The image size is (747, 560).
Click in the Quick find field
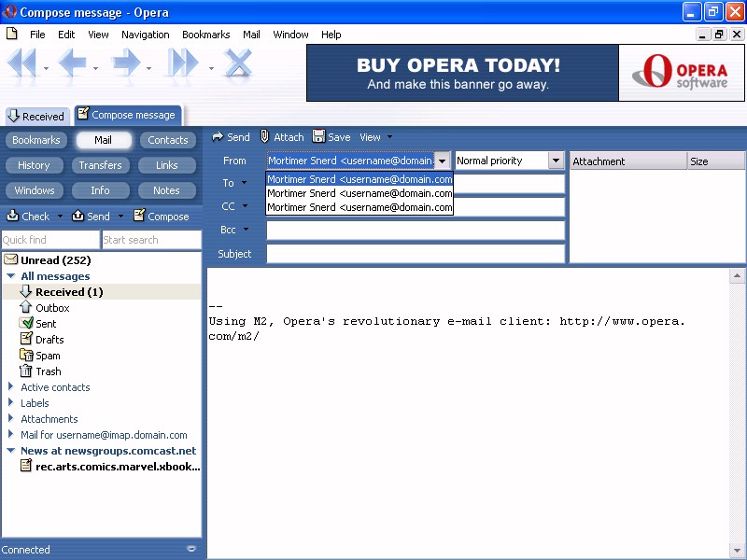[x=50, y=240]
